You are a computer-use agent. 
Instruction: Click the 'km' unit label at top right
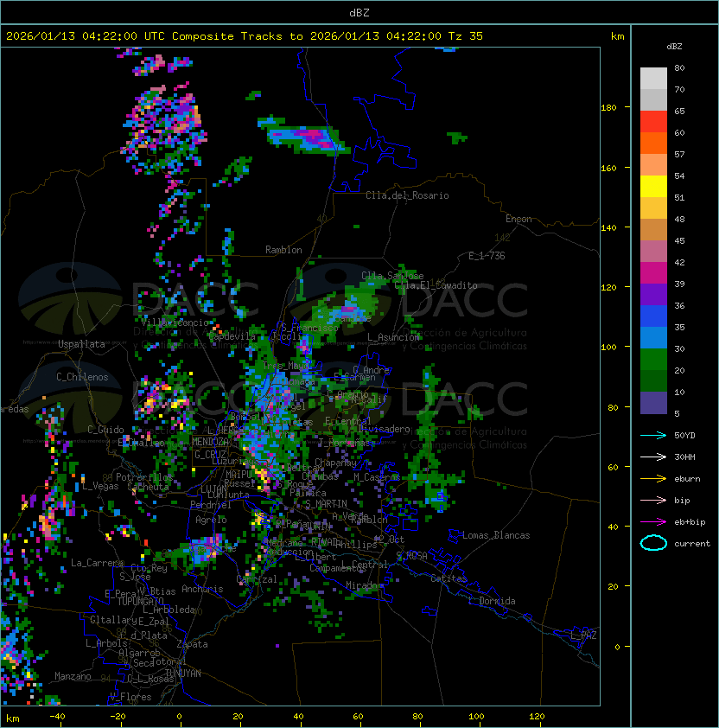(617, 36)
